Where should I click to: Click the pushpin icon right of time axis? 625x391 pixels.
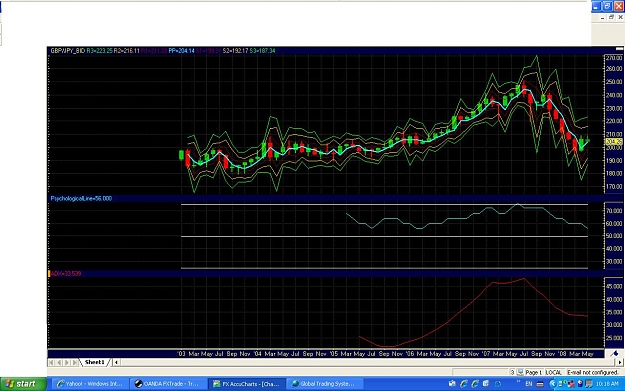(x=614, y=354)
